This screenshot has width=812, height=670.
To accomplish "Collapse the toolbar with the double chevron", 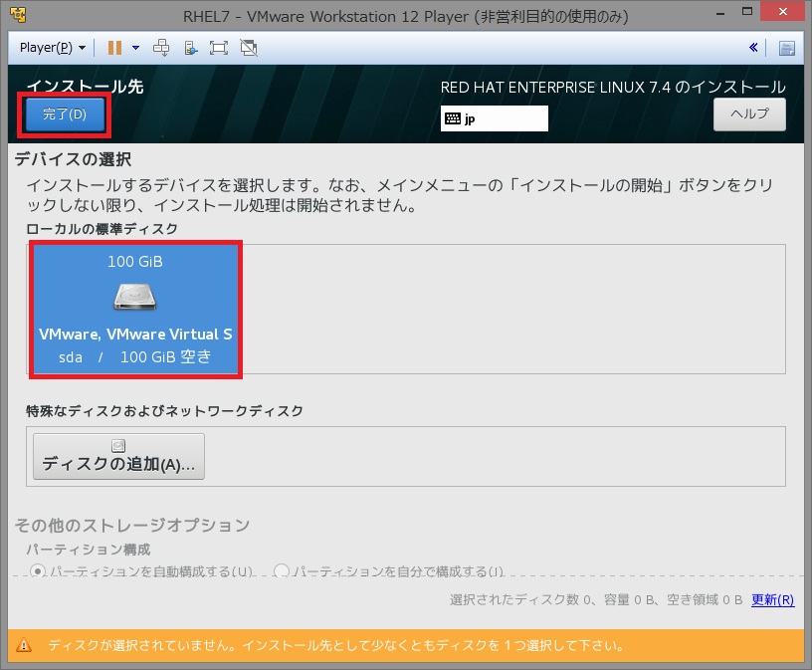I will [x=753, y=47].
